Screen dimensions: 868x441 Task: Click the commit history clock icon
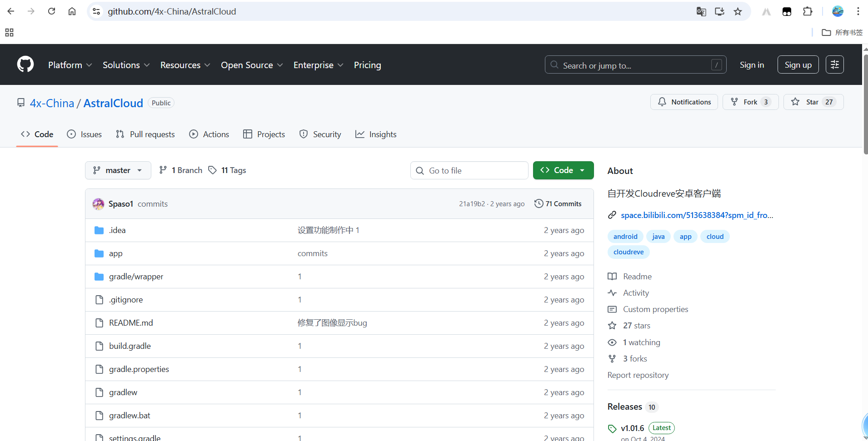(539, 203)
